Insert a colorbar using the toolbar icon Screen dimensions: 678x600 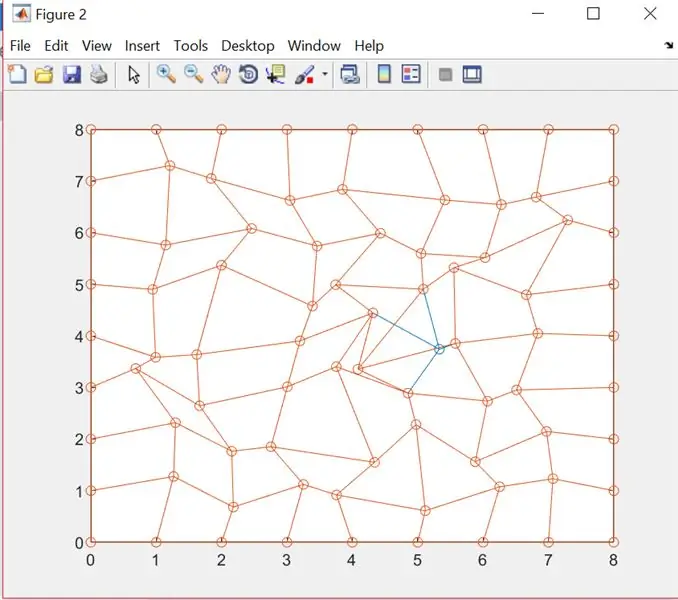tap(384, 74)
